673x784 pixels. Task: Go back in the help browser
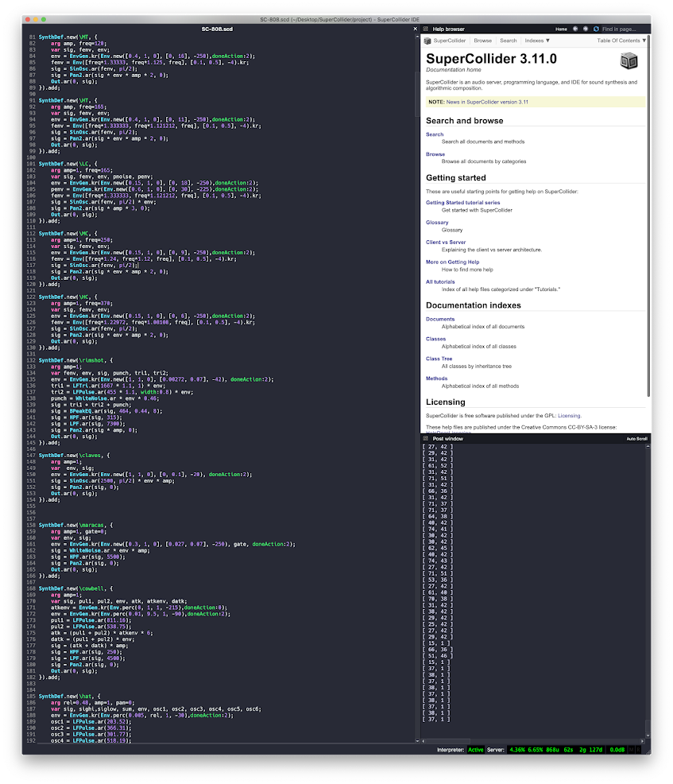(x=575, y=29)
